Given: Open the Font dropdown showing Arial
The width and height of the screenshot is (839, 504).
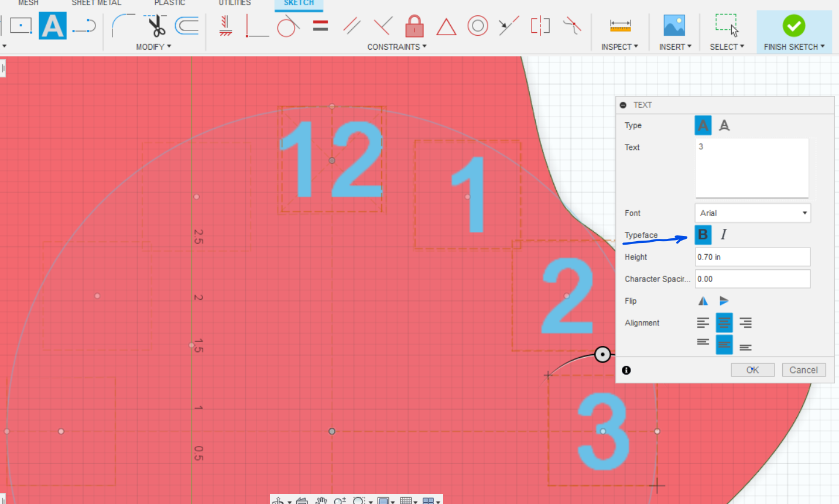Looking at the screenshot, I should pos(752,212).
